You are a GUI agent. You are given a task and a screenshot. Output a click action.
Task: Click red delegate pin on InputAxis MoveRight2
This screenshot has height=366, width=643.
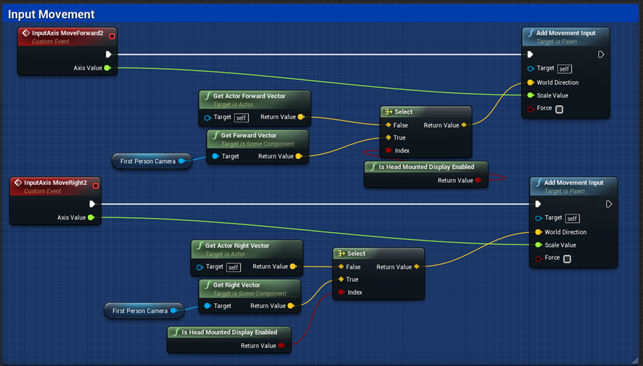click(x=96, y=186)
